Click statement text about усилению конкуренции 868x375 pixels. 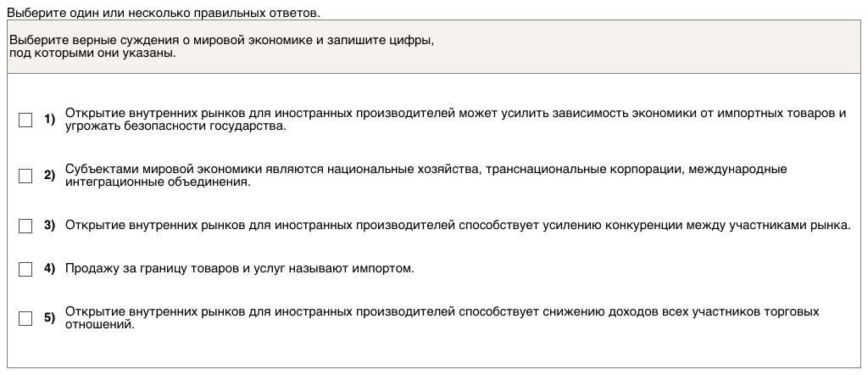[457, 225]
